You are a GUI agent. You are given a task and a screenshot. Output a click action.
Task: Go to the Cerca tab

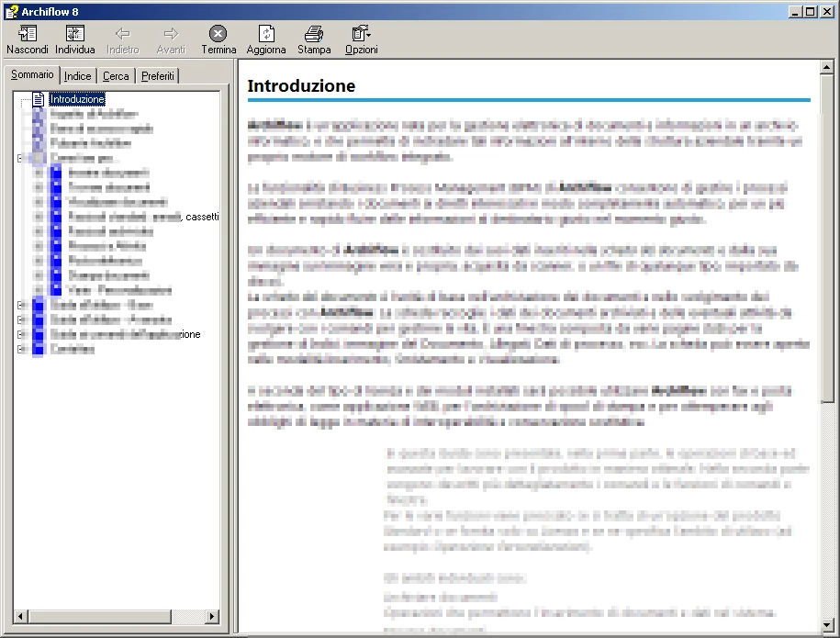click(116, 76)
